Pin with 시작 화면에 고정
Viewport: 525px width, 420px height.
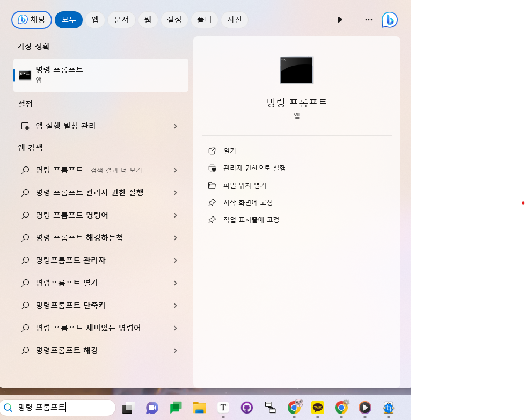click(x=248, y=202)
